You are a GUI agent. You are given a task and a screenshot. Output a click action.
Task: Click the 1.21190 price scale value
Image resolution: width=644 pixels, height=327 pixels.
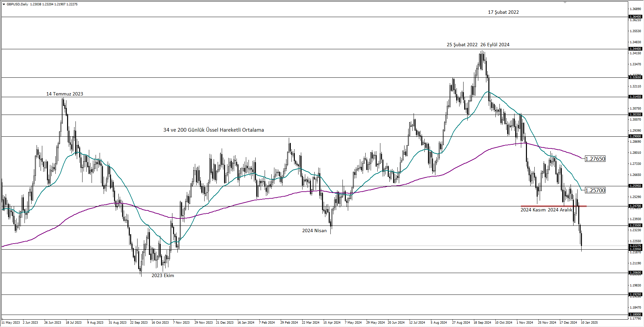click(x=636, y=263)
